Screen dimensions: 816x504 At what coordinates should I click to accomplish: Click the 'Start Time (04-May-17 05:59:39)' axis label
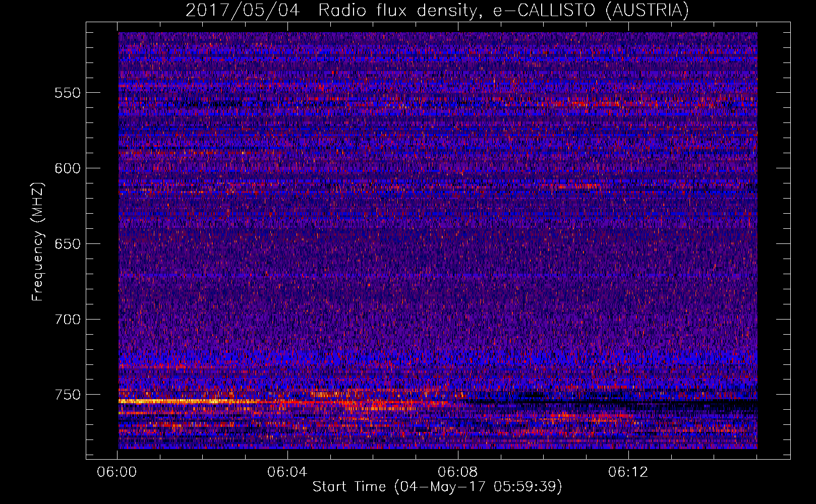point(437,487)
